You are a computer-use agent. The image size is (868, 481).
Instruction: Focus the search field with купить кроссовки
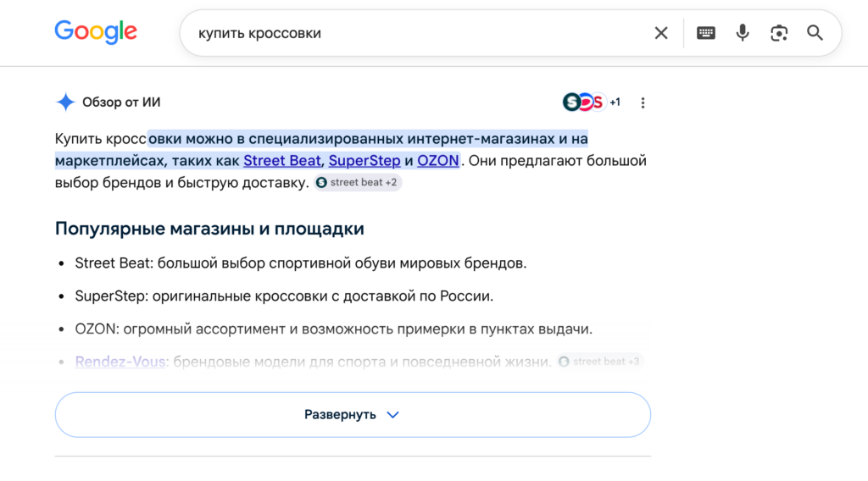[x=420, y=33]
